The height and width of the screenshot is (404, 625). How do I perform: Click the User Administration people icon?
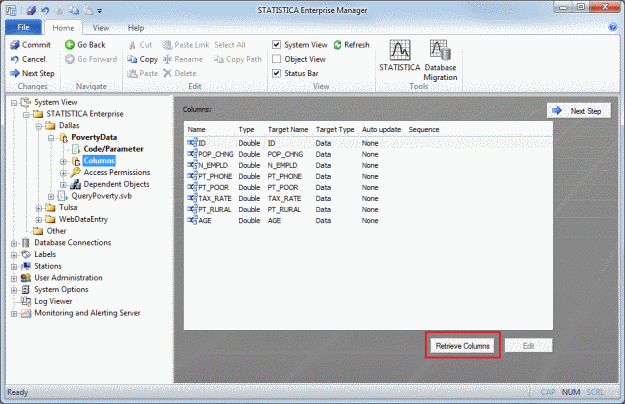26,278
